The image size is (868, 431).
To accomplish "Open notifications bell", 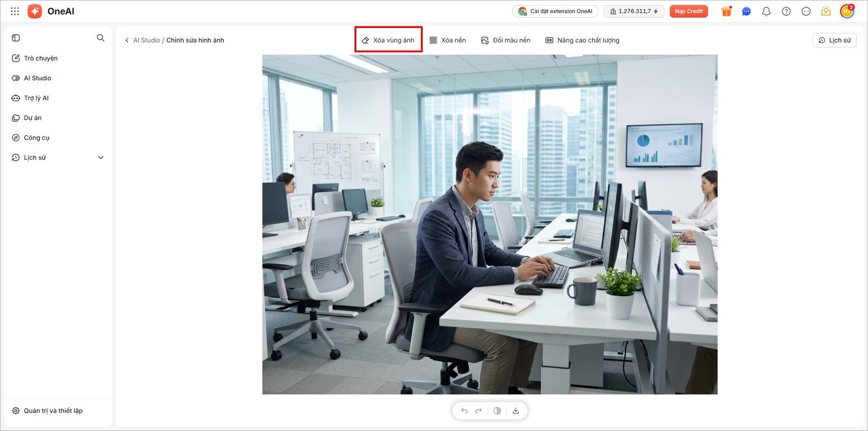I will click(x=766, y=11).
